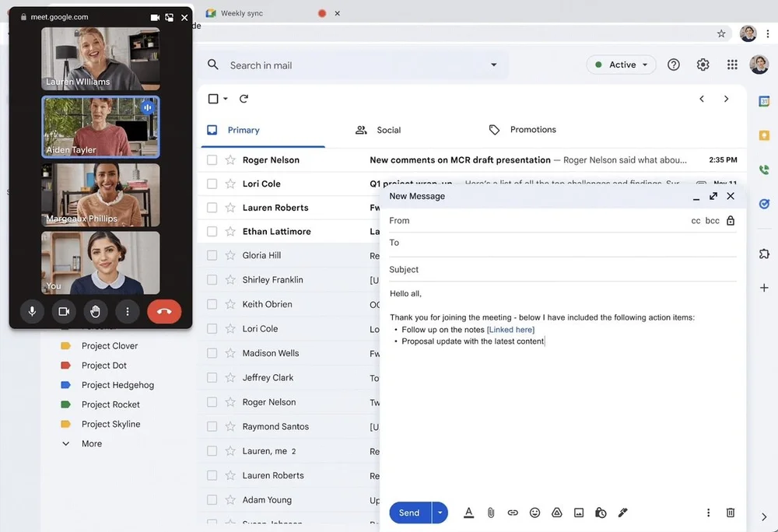Screen dimensions: 778x532
Task: Check the Roger Nelson email checkbox
Action: coord(211,159)
